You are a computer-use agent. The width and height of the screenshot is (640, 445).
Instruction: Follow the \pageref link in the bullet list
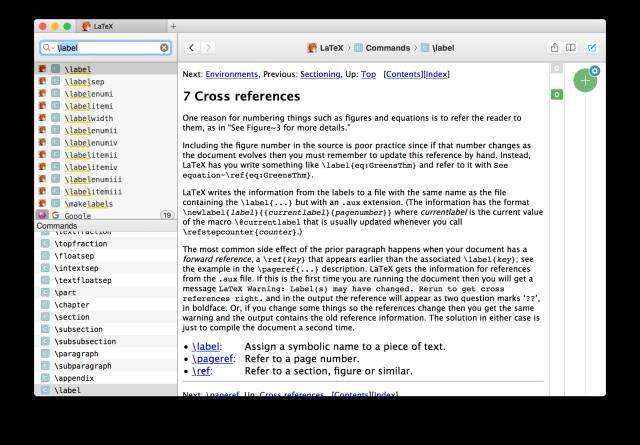click(212, 359)
